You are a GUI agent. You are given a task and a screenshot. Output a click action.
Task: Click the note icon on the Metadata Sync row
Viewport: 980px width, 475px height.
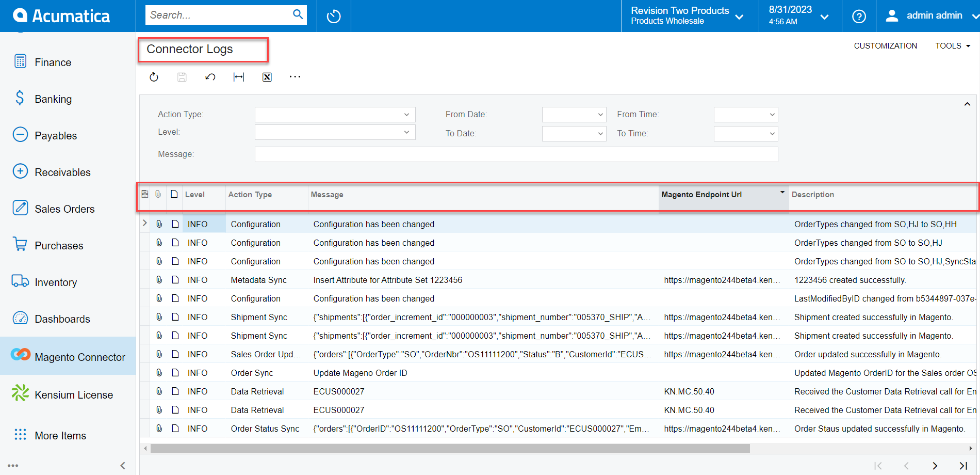[175, 279]
